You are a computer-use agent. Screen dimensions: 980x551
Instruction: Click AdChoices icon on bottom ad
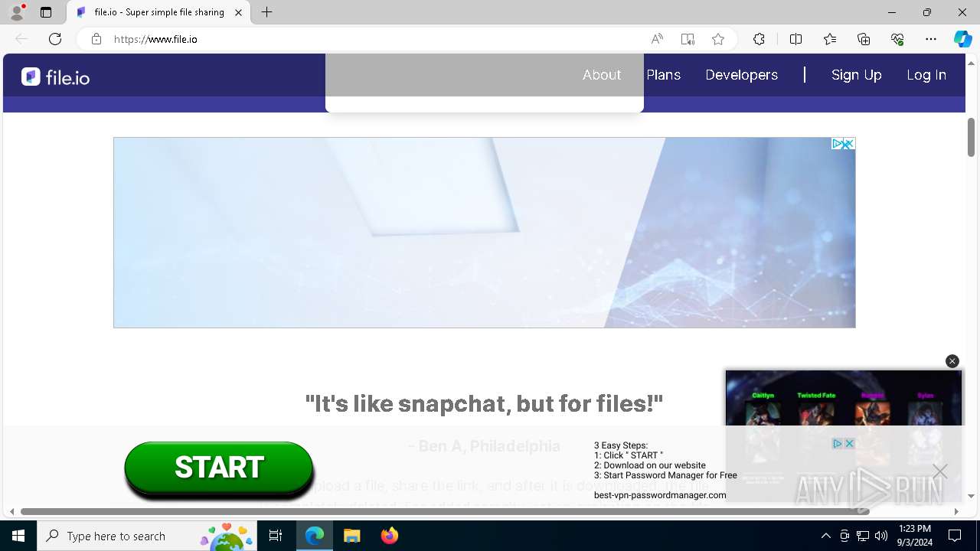coord(838,444)
